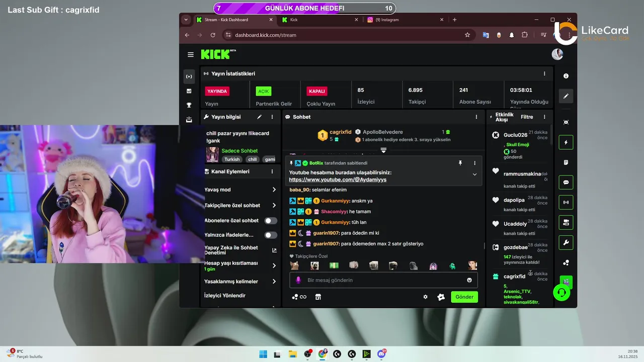Screen dimensions: 644x362
Task: Click the pencil edit icon in right sidebar
Action: point(566,96)
